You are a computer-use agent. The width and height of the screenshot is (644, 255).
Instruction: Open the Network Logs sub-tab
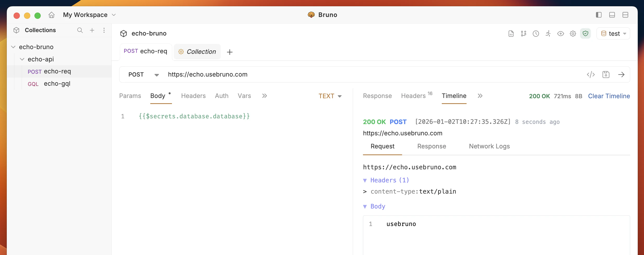coord(489,146)
